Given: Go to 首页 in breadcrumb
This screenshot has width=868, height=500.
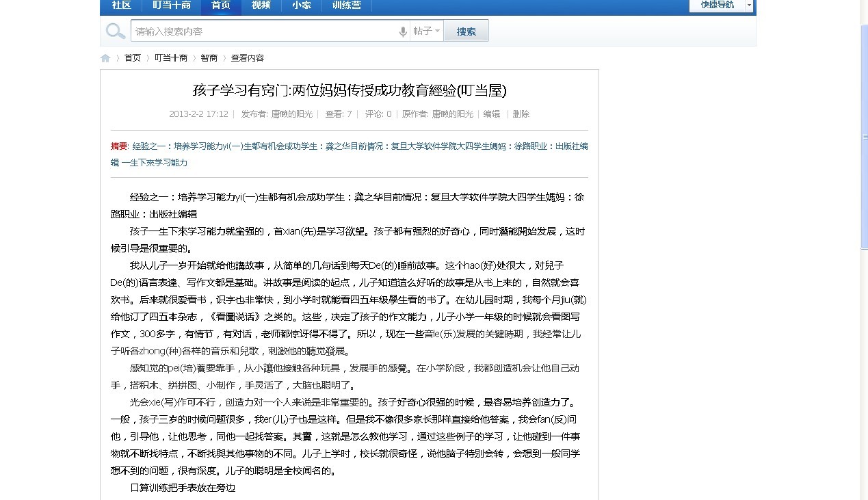Looking at the screenshot, I should 133,58.
